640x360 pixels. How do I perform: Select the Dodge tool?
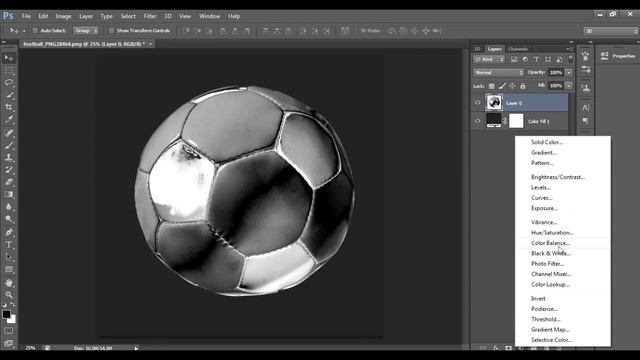9,219
